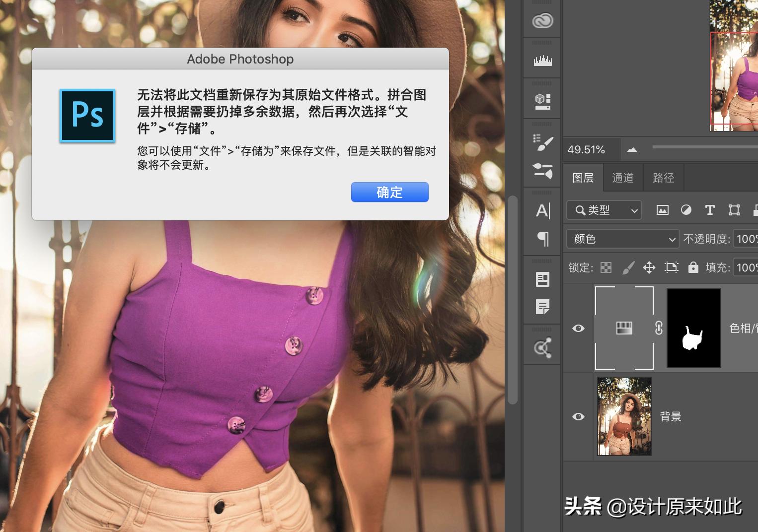Select the 背景 layer thumbnail
758x532 pixels.
point(624,416)
